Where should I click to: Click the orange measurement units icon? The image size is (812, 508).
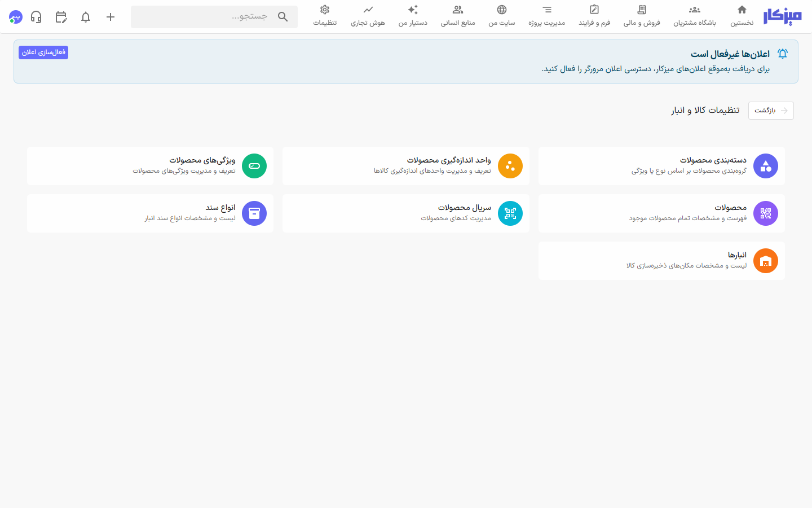click(510, 166)
